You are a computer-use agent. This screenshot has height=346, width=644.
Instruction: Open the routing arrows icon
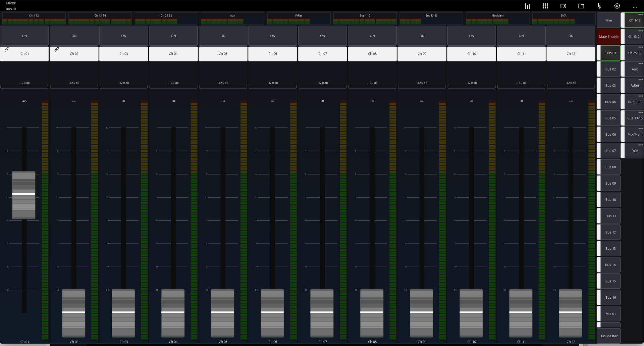click(x=599, y=6)
